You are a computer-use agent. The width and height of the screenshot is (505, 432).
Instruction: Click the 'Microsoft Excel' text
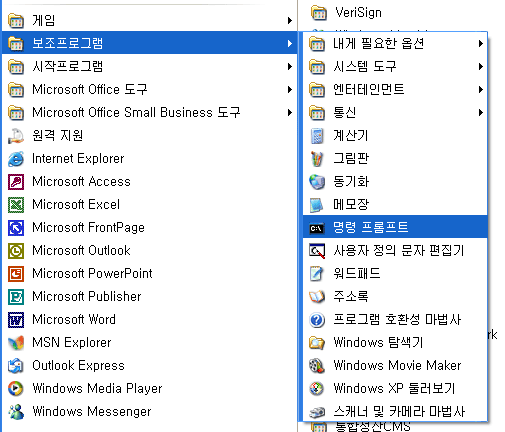tap(76, 205)
